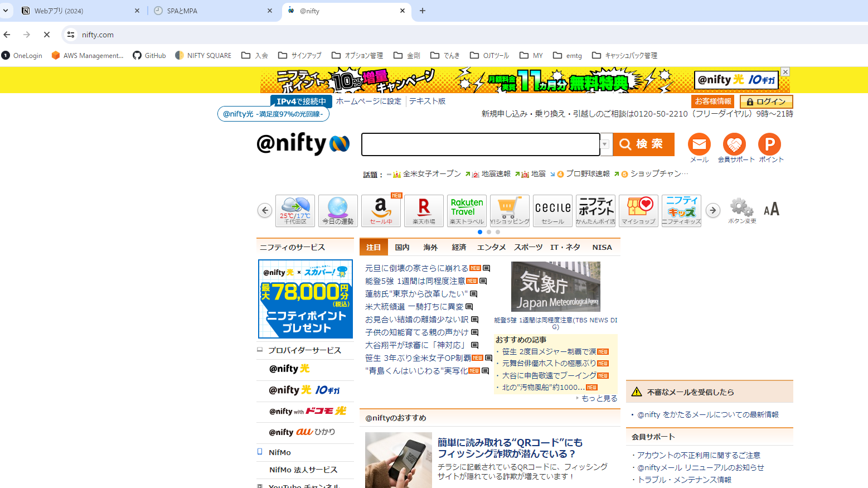Open the マイショップ shortcut

(x=638, y=211)
